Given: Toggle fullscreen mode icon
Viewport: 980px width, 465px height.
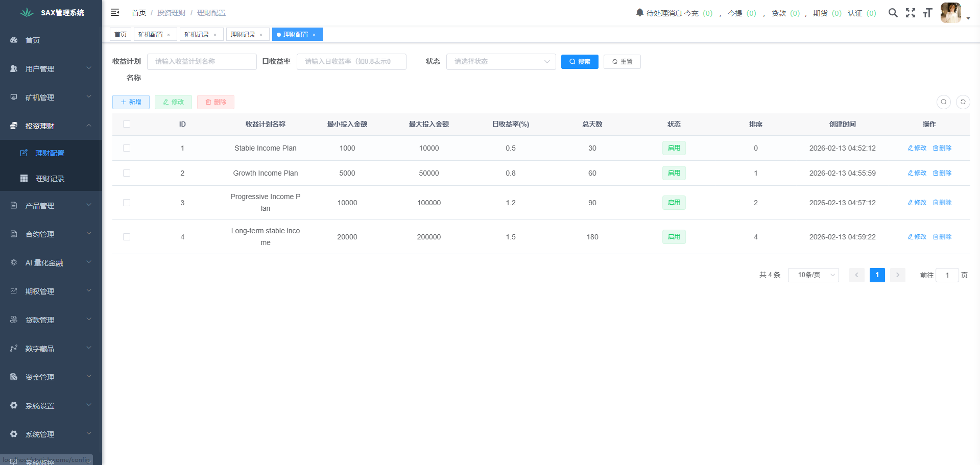Looking at the screenshot, I should pyautogui.click(x=910, y=13).
